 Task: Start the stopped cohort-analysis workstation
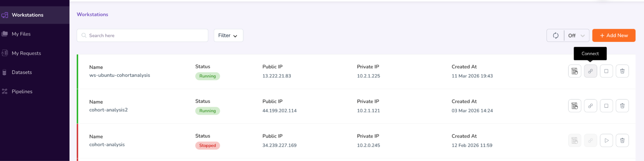click(606, 140)
